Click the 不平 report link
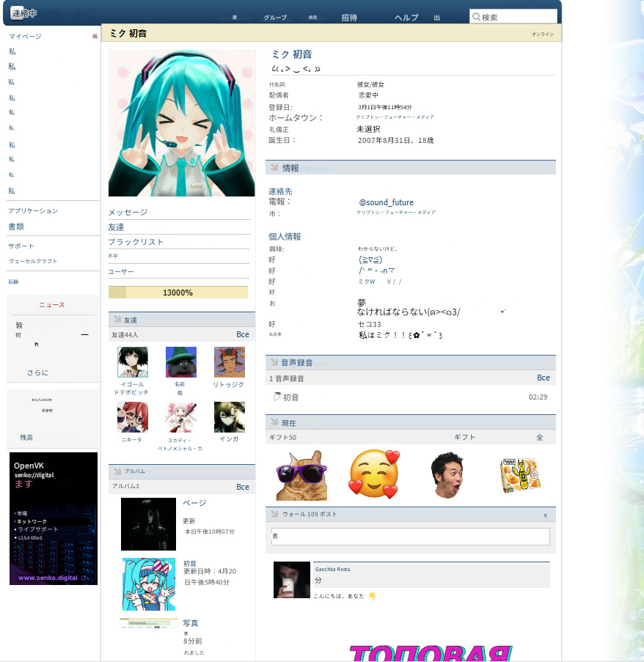Viewport: 644px width, 662px height. tap(113, 256)
